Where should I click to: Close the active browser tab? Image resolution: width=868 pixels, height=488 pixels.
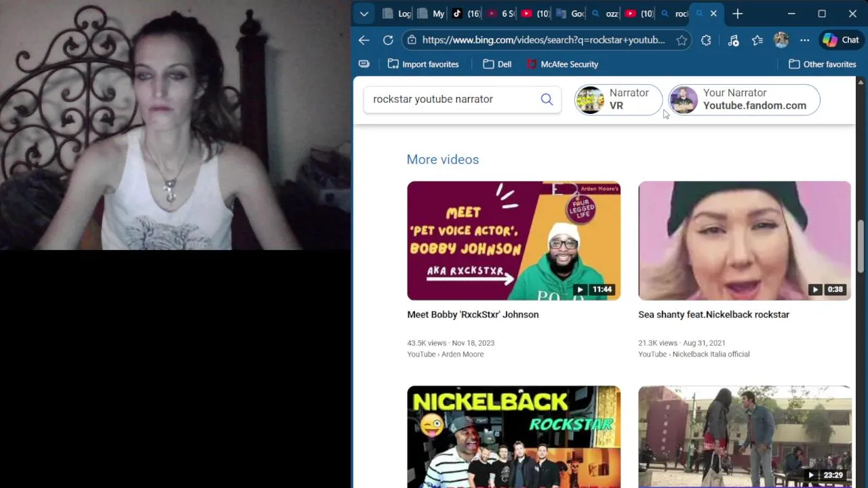pyautogui.click(x=713, y=14)
